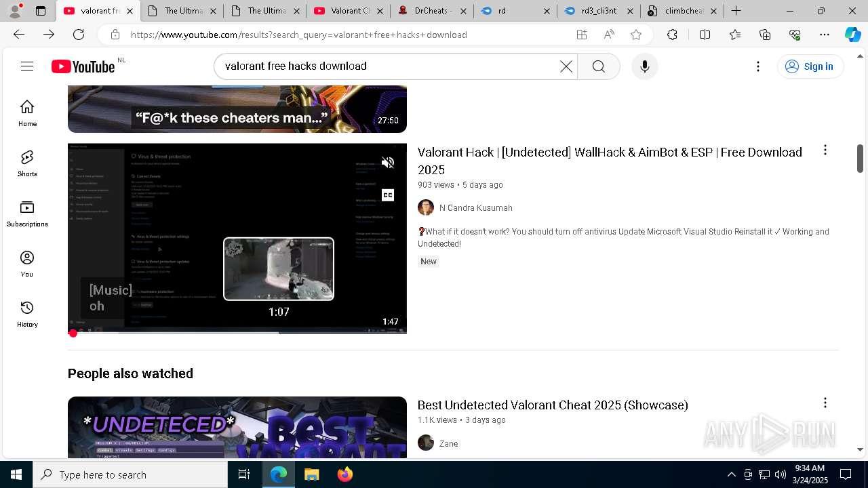Visit the Zane channel
Viewport: 868px width, 488px height.
pyautogui.click(x=448, y=444)
